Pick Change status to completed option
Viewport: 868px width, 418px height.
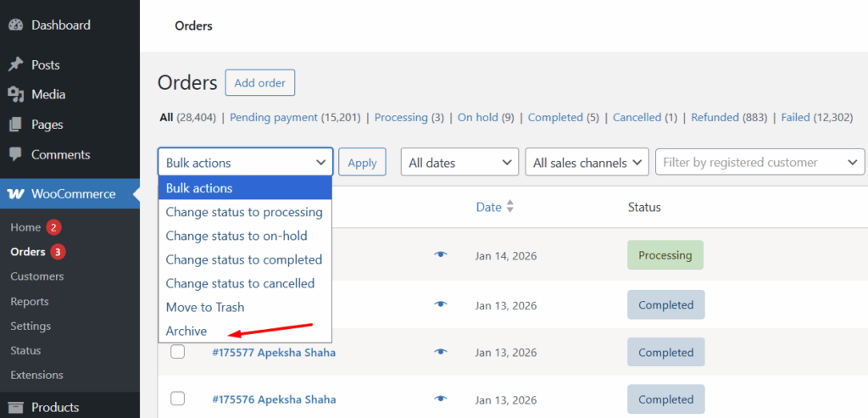coord(244,260)
